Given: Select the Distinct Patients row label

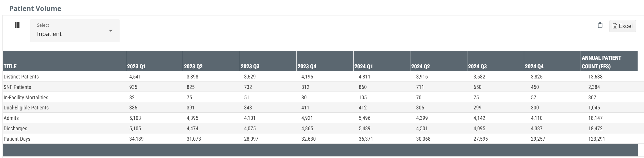Looking at the screenshot, I should click(x=21, y=77).
